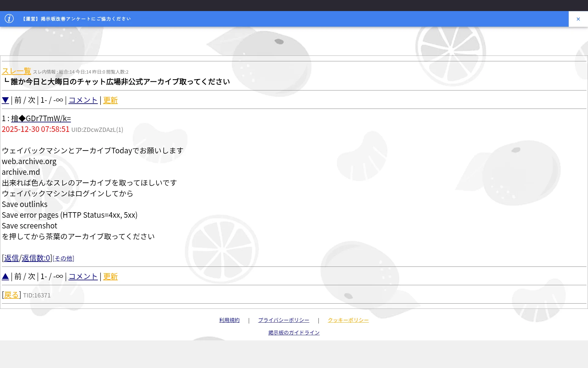Click the bottom コメント link
This screenshot has width=588, height=368.
[83, 277]
